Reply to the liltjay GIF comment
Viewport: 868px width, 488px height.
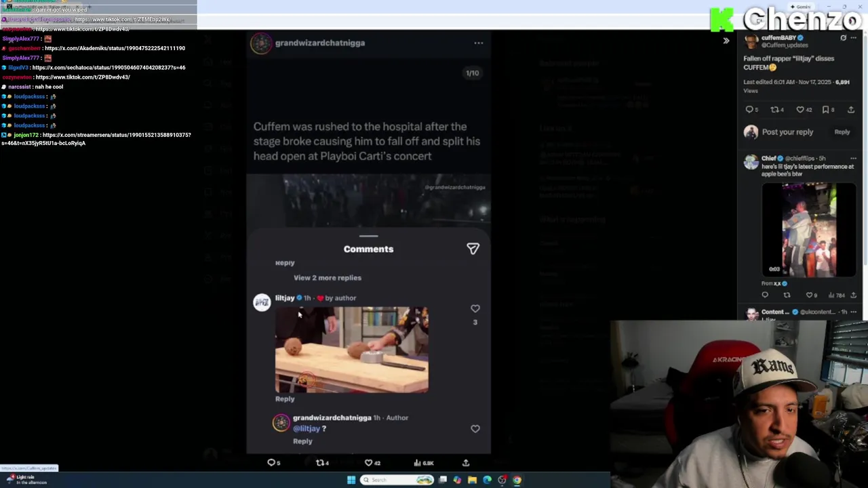285,399
